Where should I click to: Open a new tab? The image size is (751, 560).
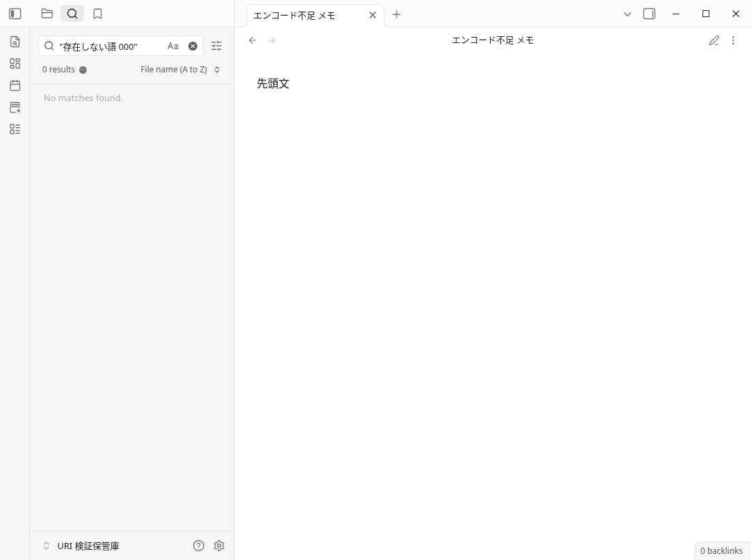[x=397, y=14]
